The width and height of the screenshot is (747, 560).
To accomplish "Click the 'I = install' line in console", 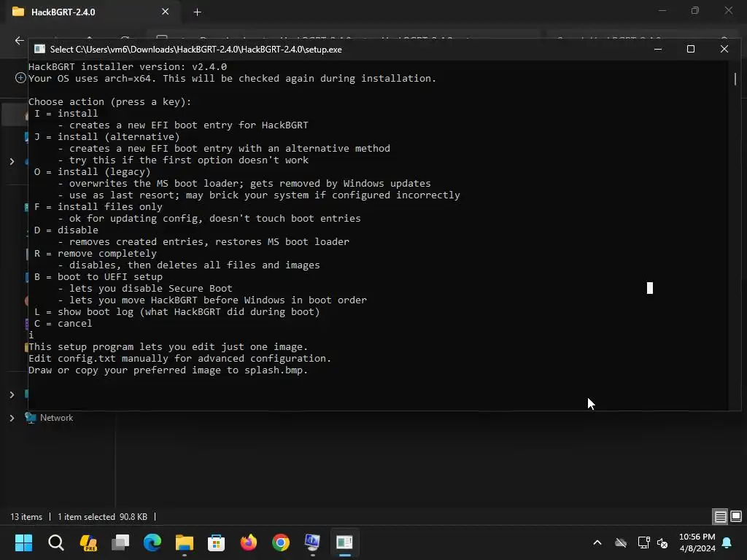I will click(66, 113).
